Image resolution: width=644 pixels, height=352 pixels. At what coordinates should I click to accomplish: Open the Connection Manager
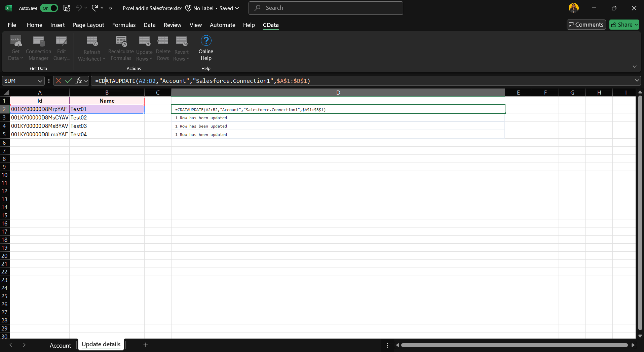click(38, 48)
